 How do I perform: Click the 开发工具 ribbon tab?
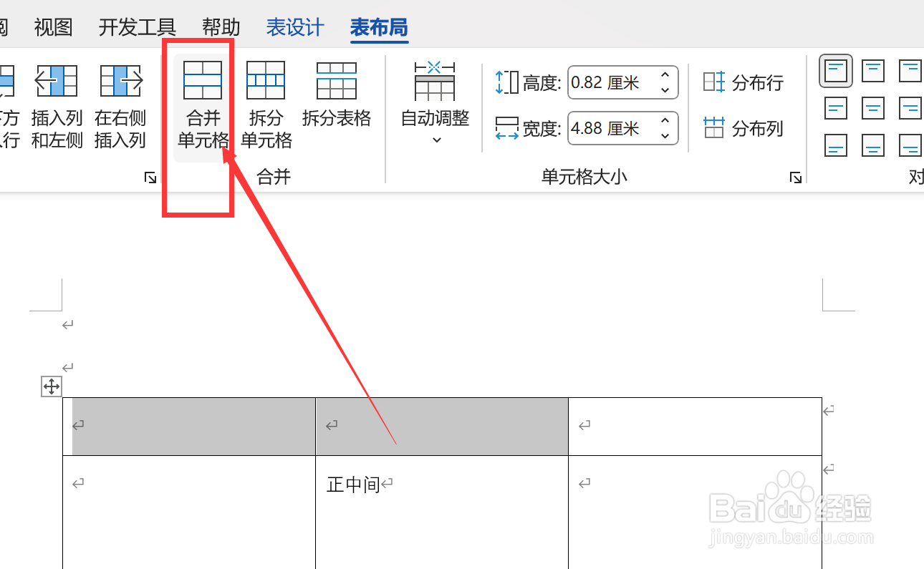click(x=136, y=27)
